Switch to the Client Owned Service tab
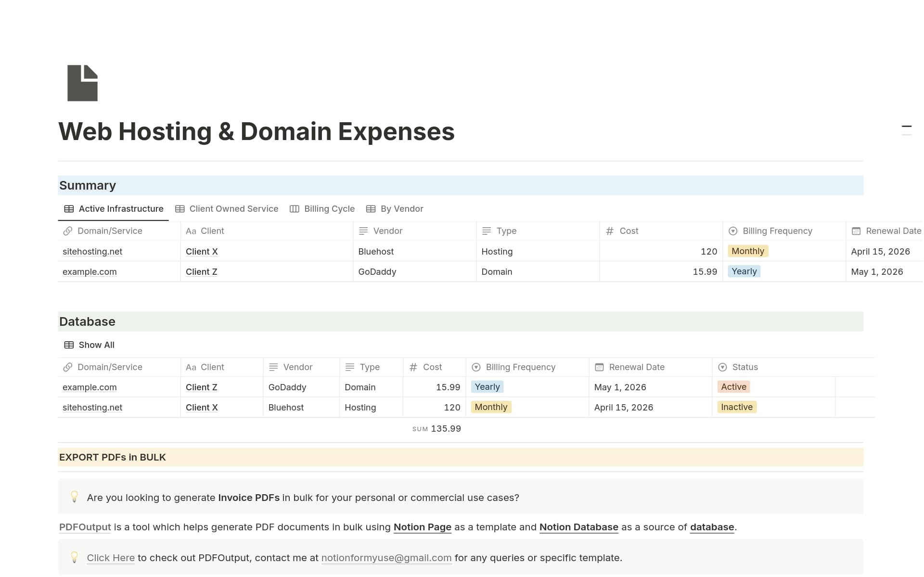Screen dimensions: 924x577 227,209
